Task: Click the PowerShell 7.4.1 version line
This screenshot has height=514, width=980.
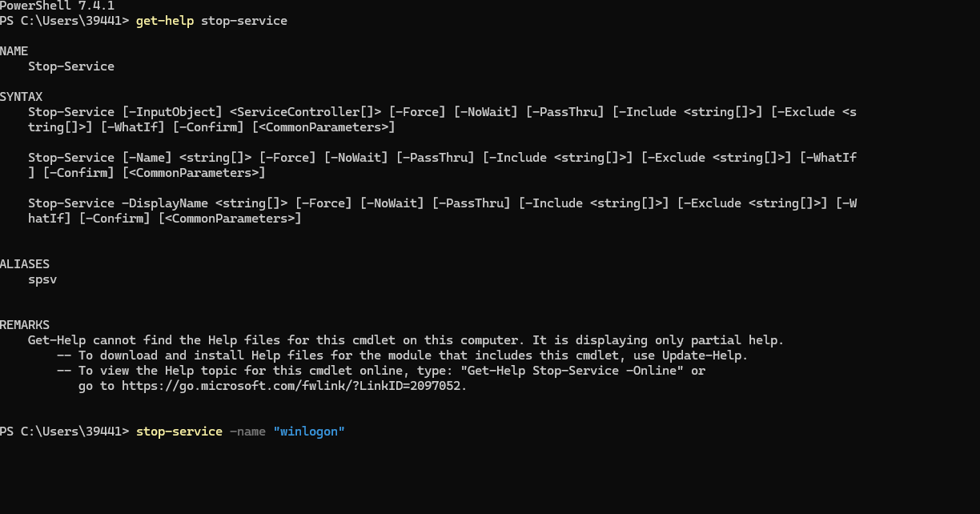Action: (x=57, y=6)
